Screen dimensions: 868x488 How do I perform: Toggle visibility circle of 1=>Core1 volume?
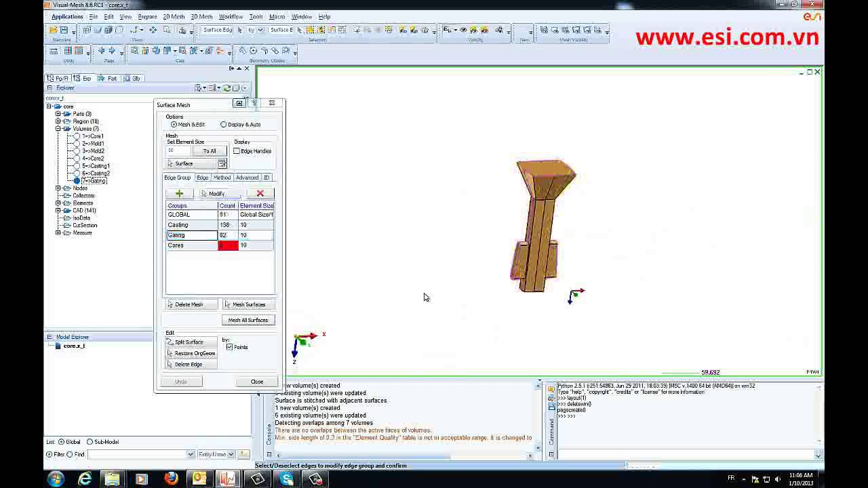point(77,136)
